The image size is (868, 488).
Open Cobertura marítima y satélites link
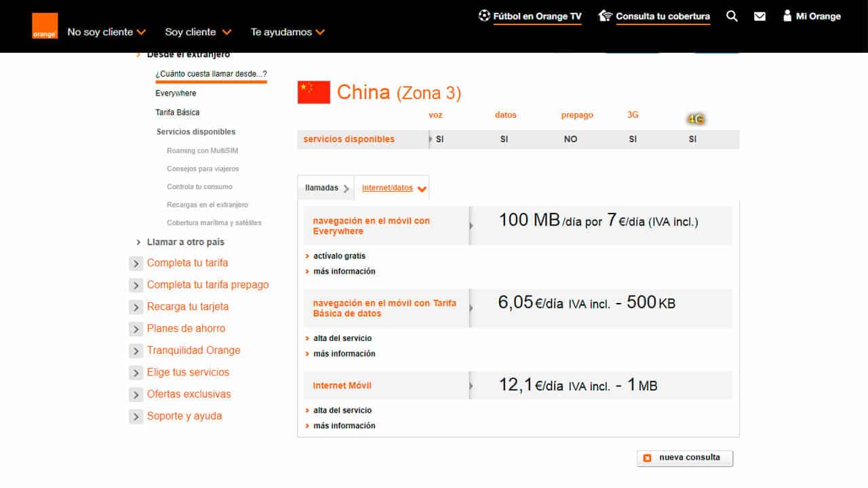click(214, 222)
